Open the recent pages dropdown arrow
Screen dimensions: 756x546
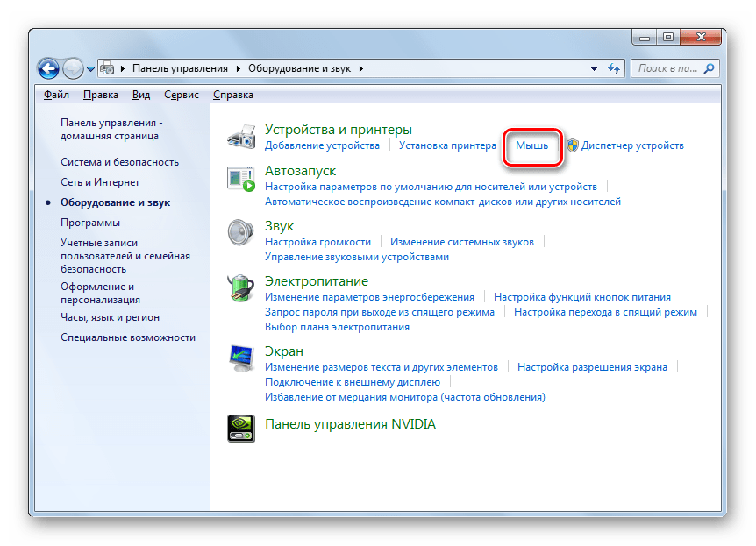click(x=90, y=68)
